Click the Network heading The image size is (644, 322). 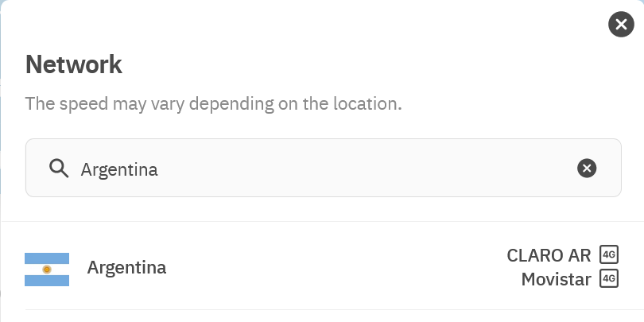(74, 64)
